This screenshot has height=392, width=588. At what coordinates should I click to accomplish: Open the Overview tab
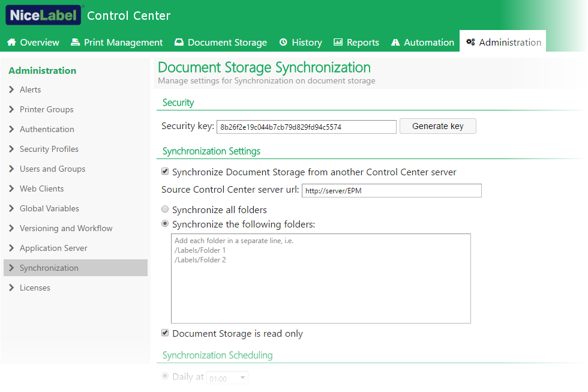(34, 42)
